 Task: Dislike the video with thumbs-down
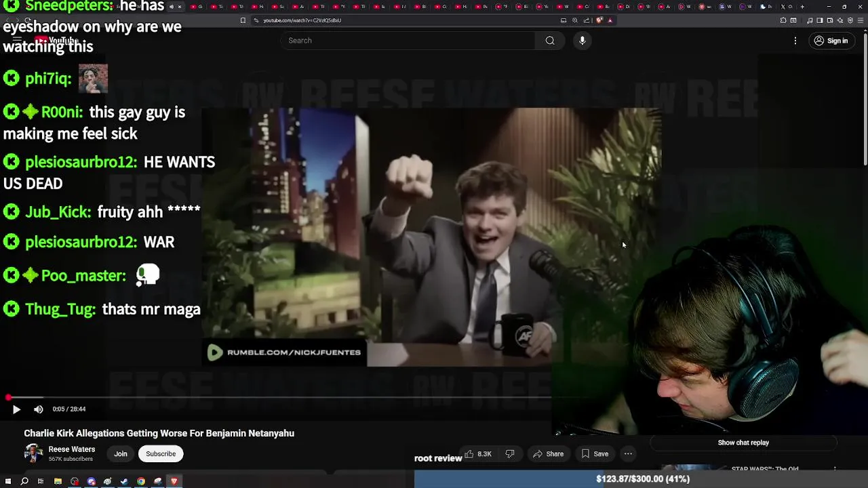point(510,454)
